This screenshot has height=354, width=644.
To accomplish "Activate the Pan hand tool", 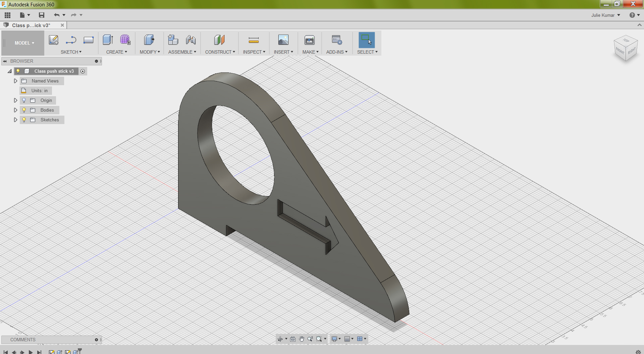I will click(302, 339).
